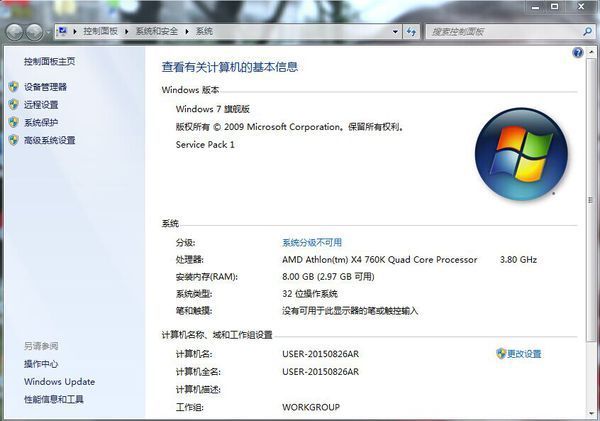Click the Forward navigation arrow button
This screenshot has width=600, height=421.
coord(34,32)
